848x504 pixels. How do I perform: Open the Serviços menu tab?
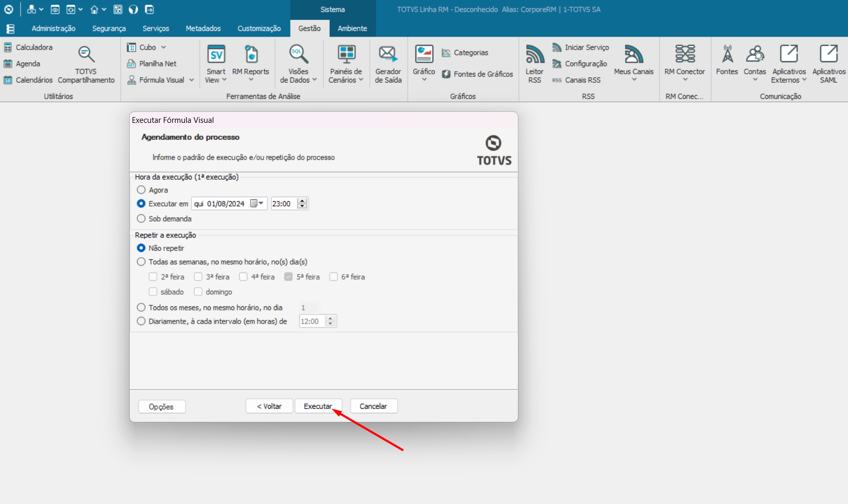[156, 29]
